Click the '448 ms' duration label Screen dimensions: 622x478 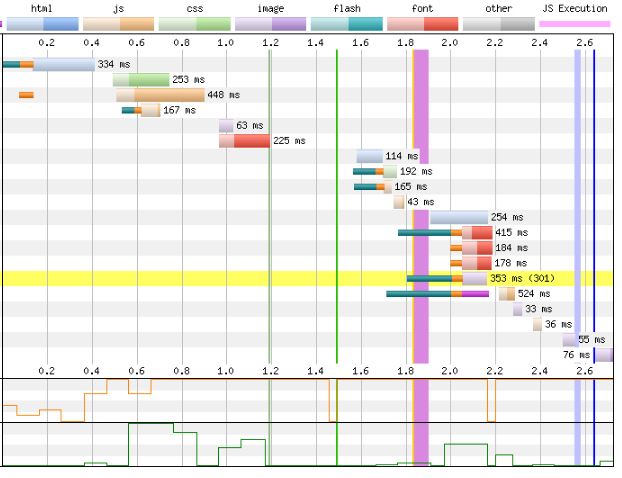click(x=224, y=95)
